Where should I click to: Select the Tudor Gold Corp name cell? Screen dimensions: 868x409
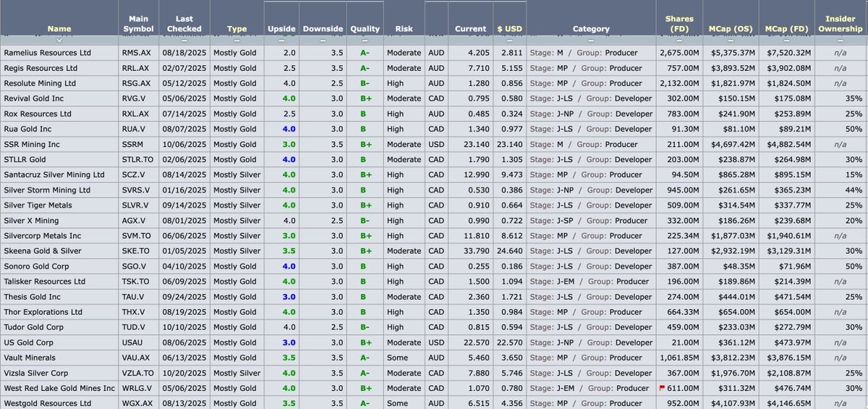[x=33, y=327]
